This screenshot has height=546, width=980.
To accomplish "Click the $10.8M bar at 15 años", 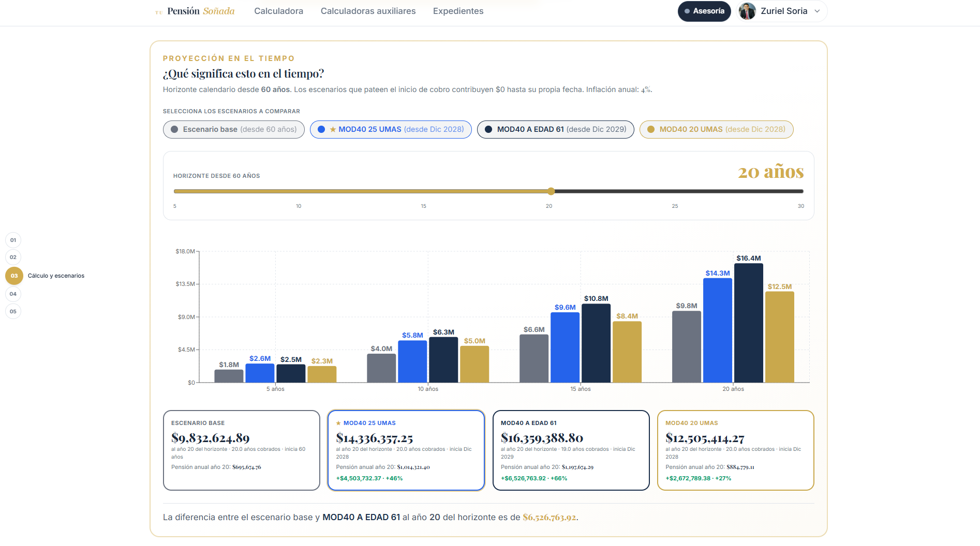I will (596, 343).
